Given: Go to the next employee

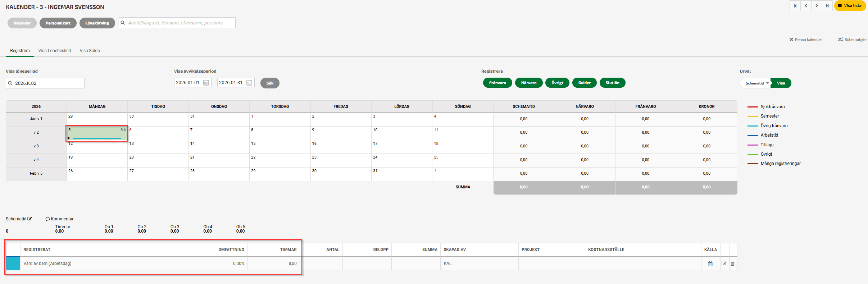Looking at the screenshot, I should point(817,6).
